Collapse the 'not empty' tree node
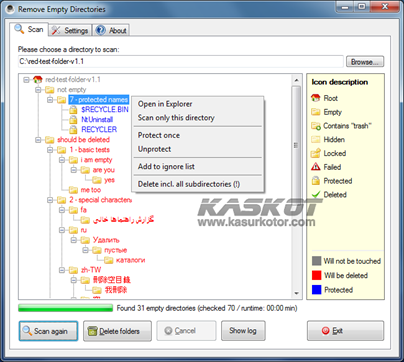 (38, 90)
